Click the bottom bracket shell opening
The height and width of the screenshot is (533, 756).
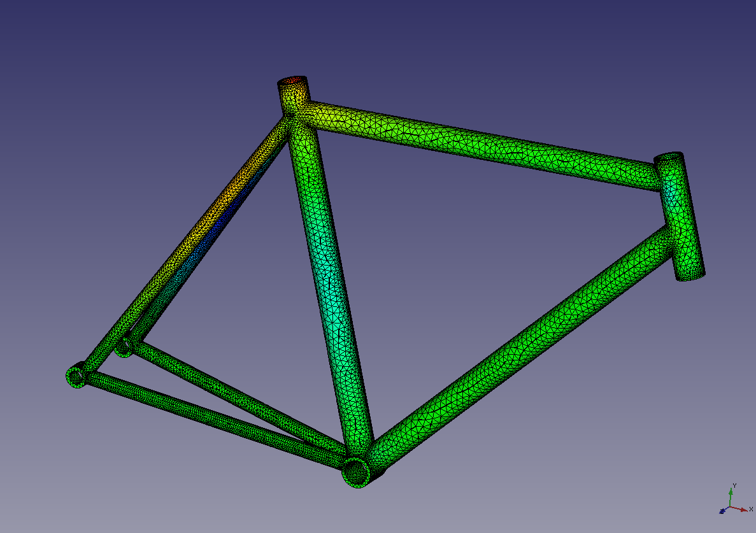pyautogui.click(x=357, y=472)
